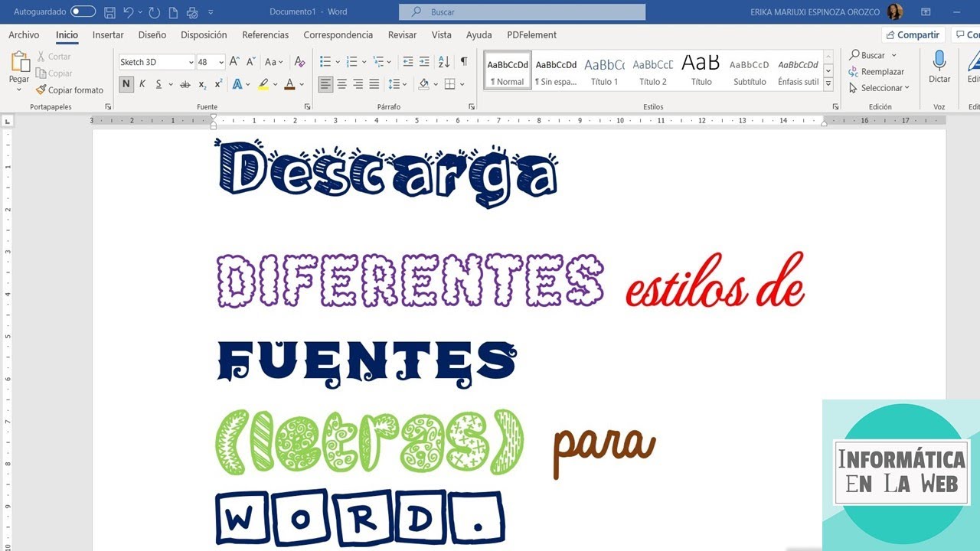Screen dimensions: 980x551
Task: Open Párrafo dialog launcher
Action: (x=472, y=107)
